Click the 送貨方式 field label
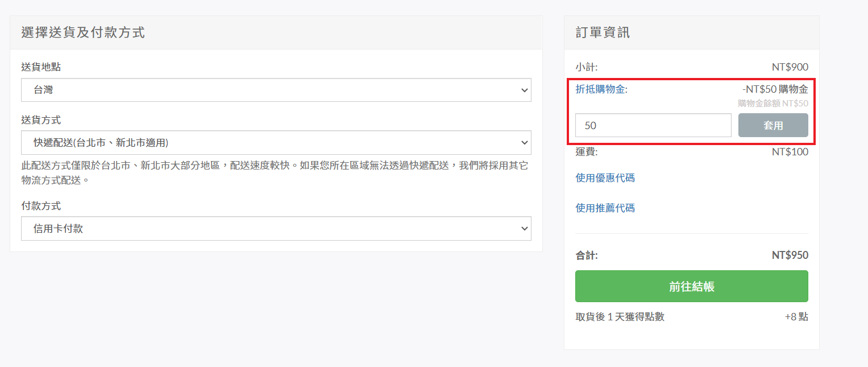 [x=41, y=120]
